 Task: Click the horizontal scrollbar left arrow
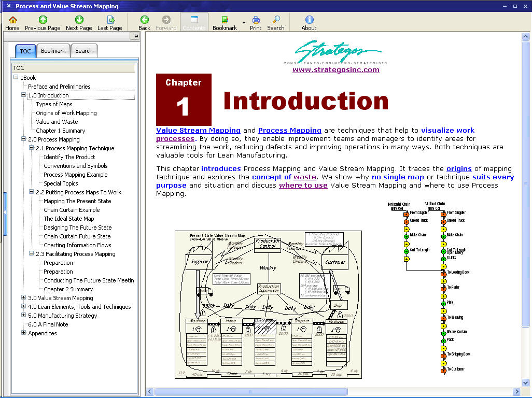coord(150,392)
